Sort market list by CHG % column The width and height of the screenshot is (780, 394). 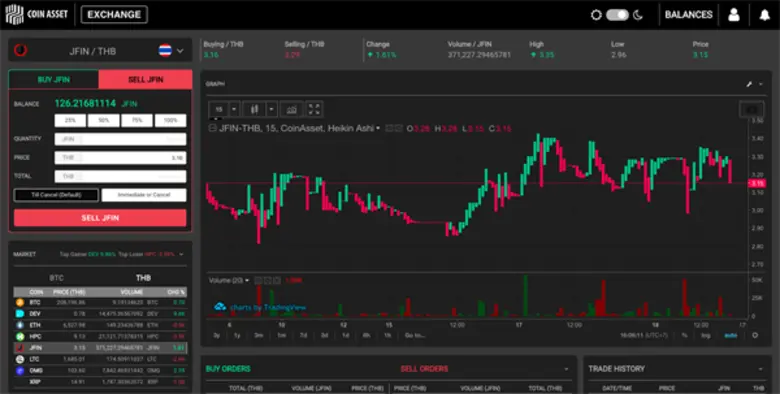[x=176, y=292]
